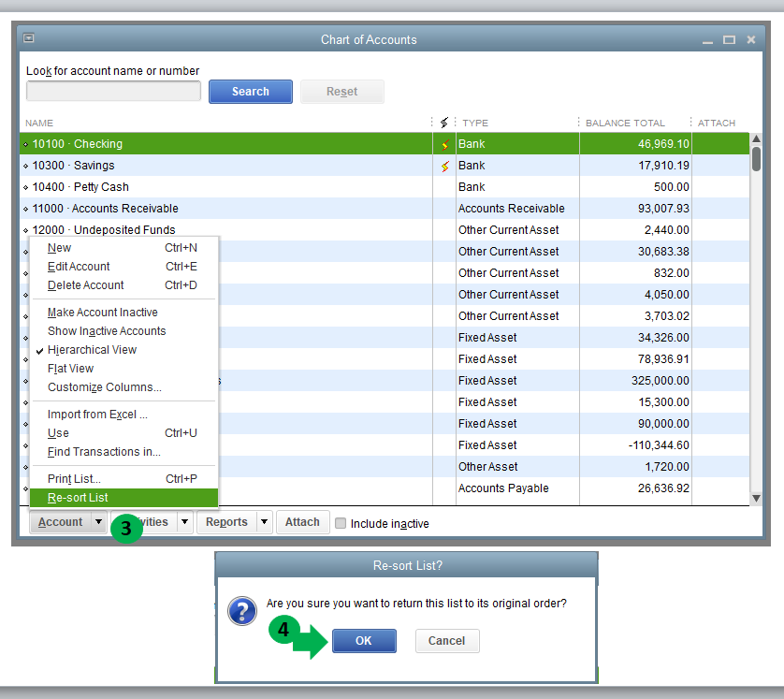Click the Reports button
784x699 pixels.
pyautogui.click(x=227, y=522)
